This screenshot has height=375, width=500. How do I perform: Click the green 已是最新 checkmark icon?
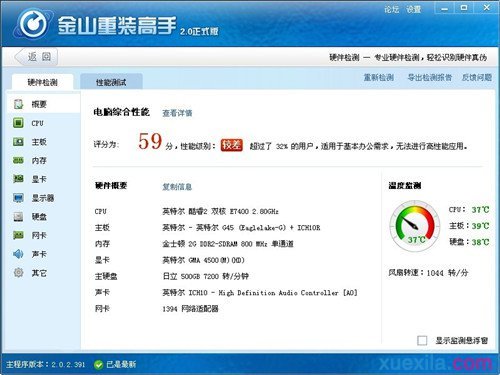(98, 365)
